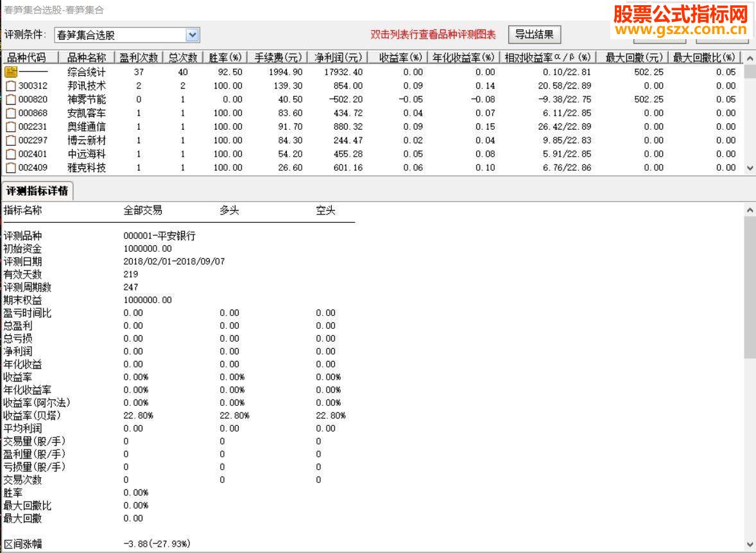Sort by 手续费(元) column header

277,57
